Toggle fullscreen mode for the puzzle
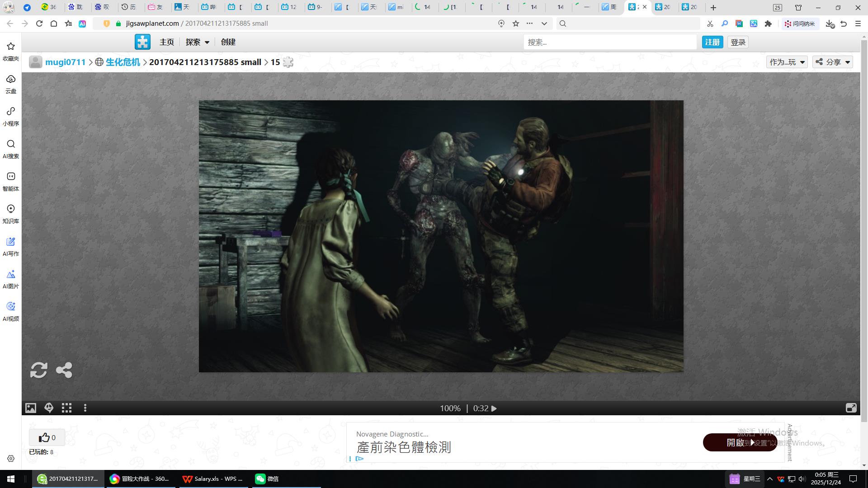 pyautogui.click(x=851, y=408)
